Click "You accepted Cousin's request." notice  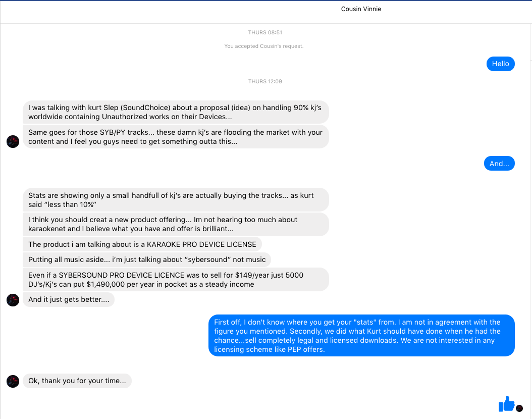point(264,46)
